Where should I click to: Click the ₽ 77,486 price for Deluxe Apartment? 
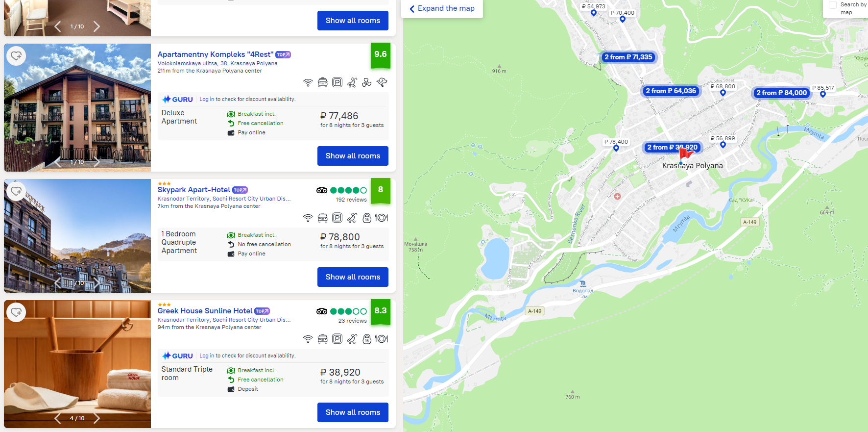[x=339, y=116]
